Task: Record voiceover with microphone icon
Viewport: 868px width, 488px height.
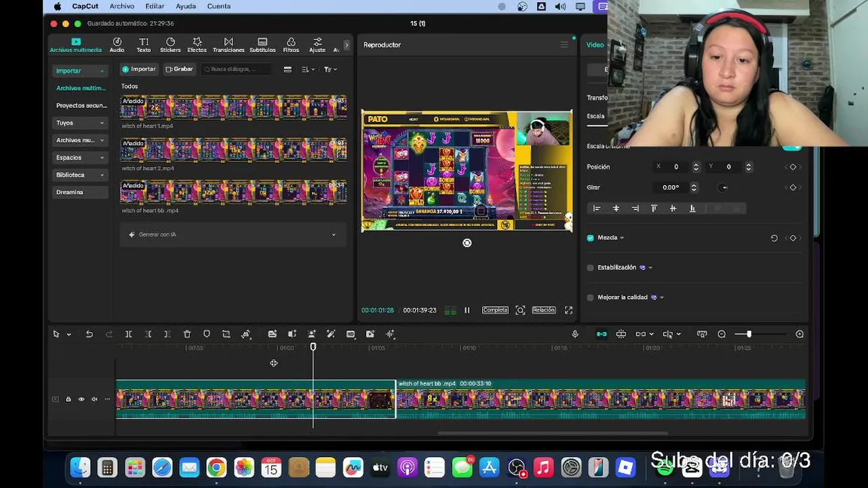Action: point(575,334)
